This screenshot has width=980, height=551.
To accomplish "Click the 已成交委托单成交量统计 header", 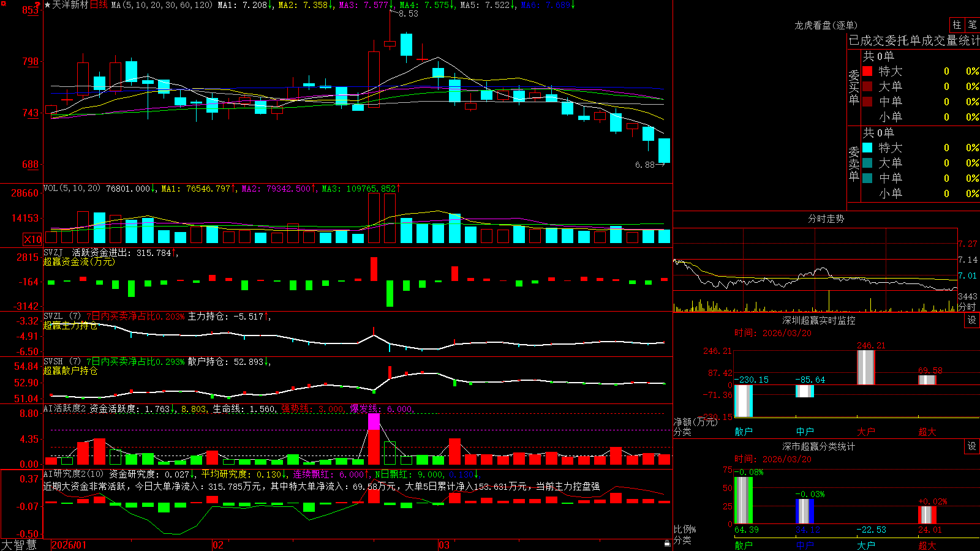I will pyautogui.click(x=914, y=40).
